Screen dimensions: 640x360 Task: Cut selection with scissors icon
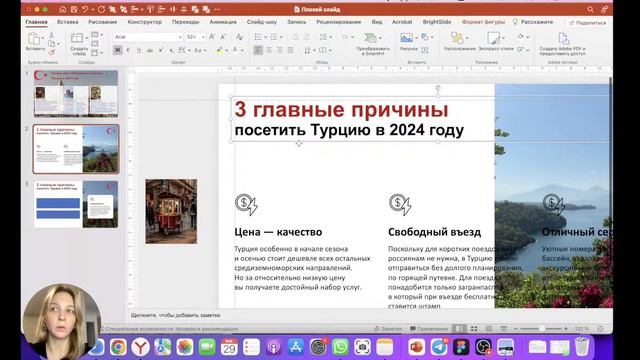pos(51,36)
